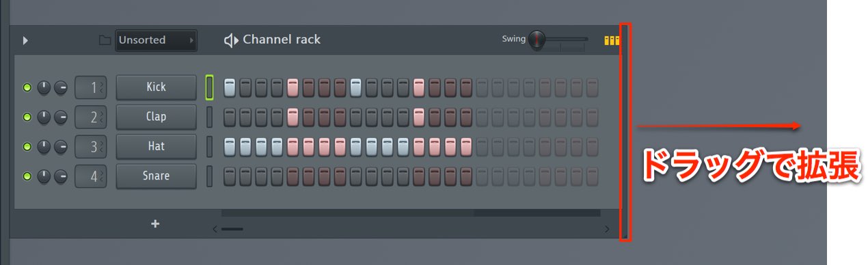The width and height of the screenshot is (868, 265).
Task: Click the Hat channel volume knob
Action: click(61, 146)
